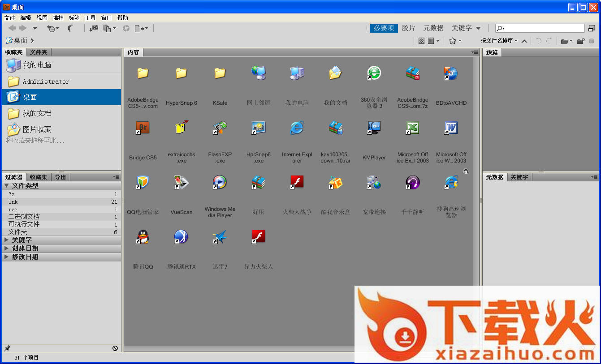The height and width of the screenshot is (364, 601).
Task: Toggle the 7z file type filter
Action: coord(61,194)
